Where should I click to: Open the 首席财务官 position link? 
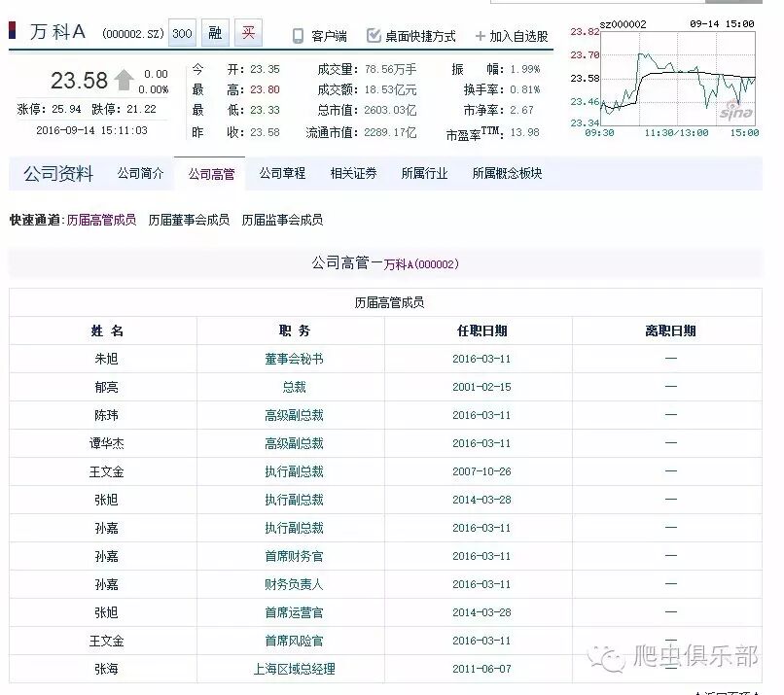294,556
